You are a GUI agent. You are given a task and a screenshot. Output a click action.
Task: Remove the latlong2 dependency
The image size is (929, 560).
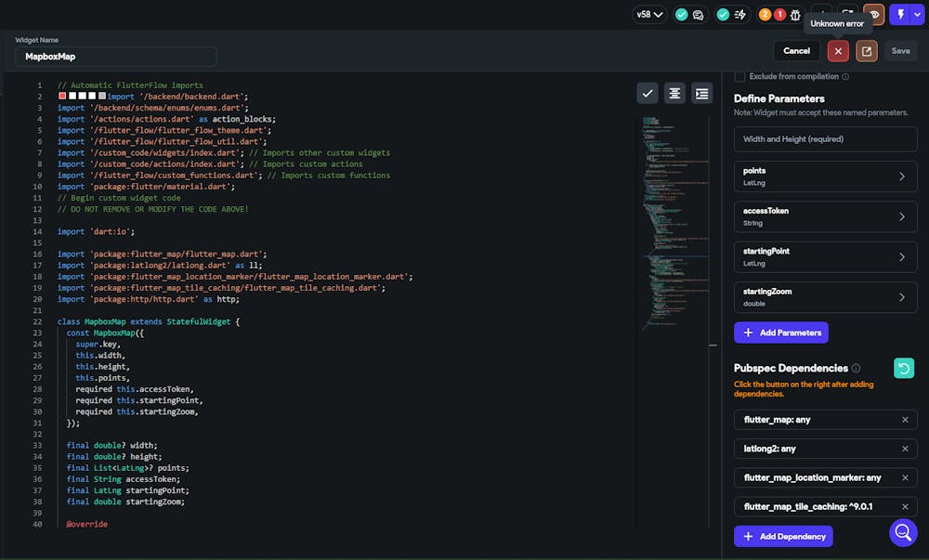coord(905,449)
